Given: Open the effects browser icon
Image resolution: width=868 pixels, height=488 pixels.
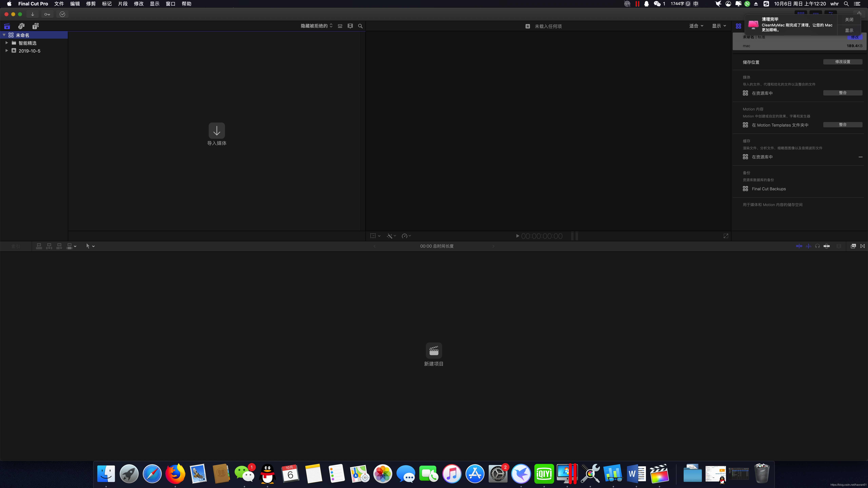Looking at the screenshot, I should (853, 246).
